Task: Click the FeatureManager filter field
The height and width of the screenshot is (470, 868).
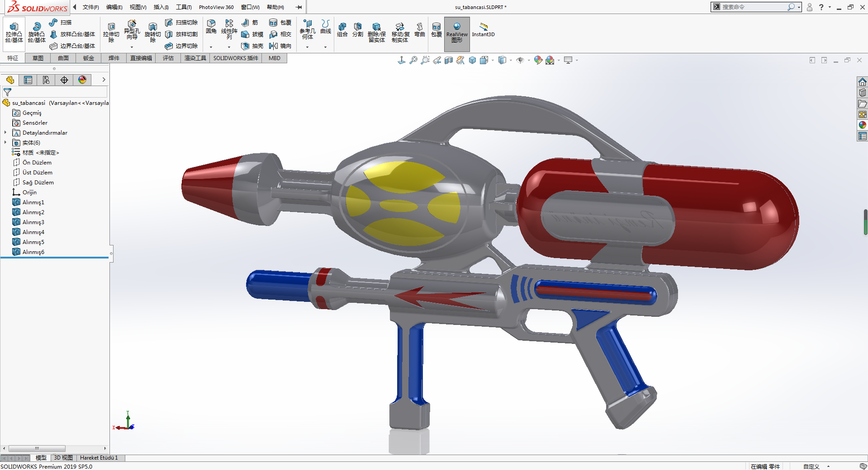Action: click(x=55, y=92)
